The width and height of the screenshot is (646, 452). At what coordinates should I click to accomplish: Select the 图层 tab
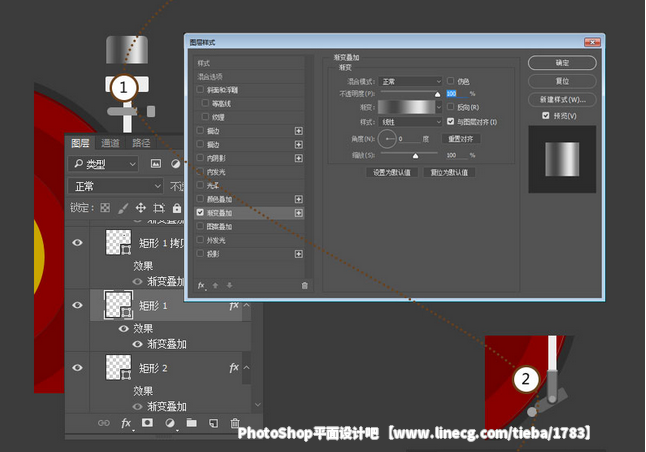[80, 143]
